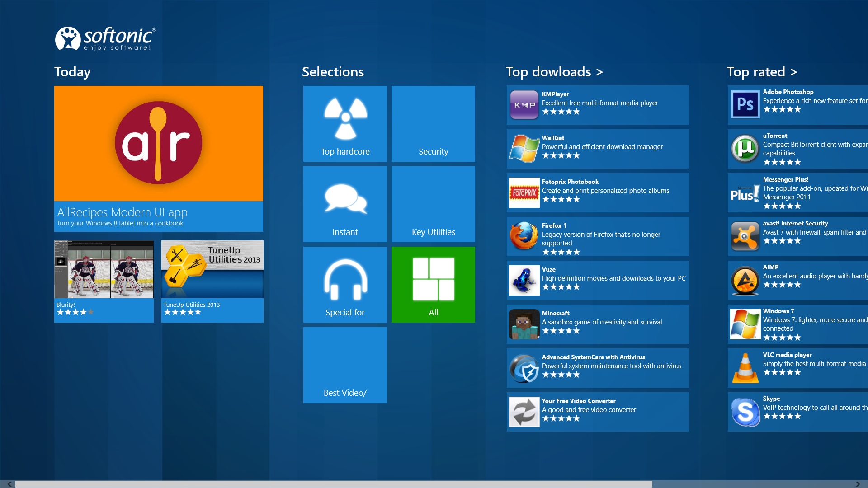Select the avast! Internet Security icon
This screenshot has width=868, height=488.
click(x=745, y=236)
